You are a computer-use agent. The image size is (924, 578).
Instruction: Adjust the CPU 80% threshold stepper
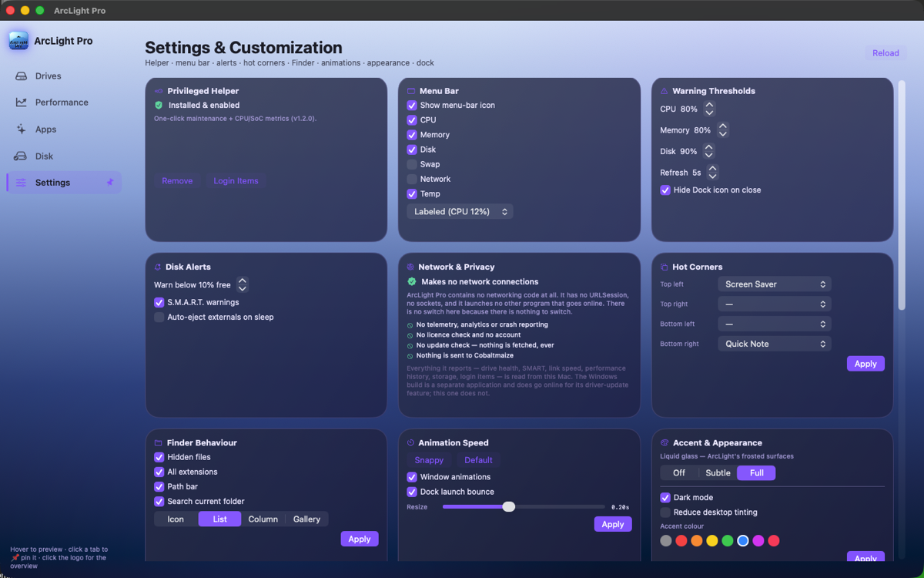(x=710, y=109)
